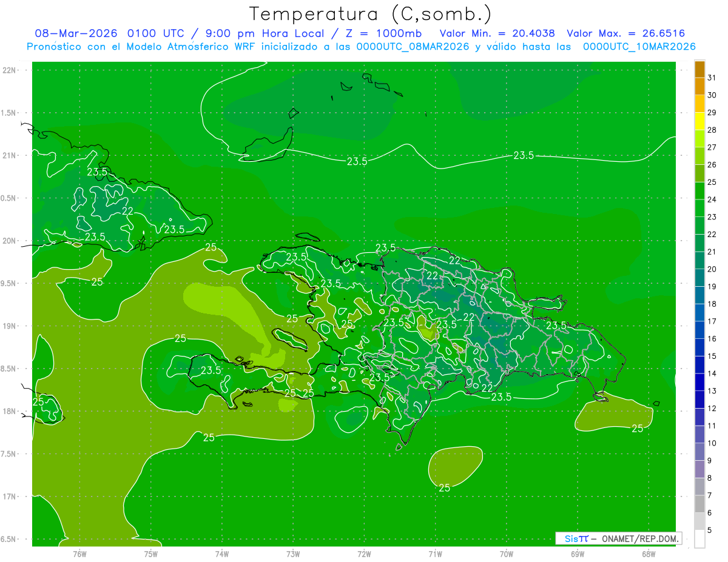Click the '75W' longitude axis label
728x562 pixels.
coord(150,554)
